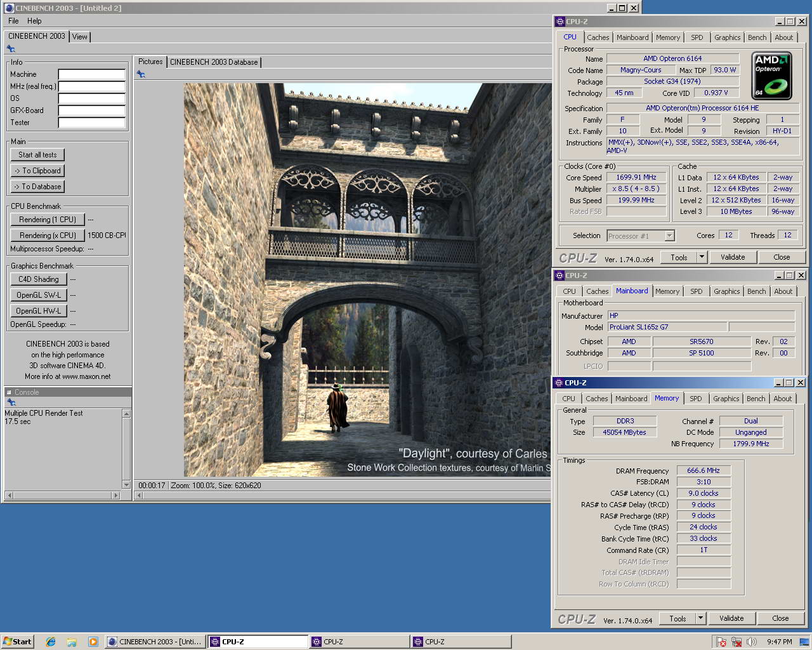
Task: Click CINEBENCH window title bar icon
Action: coord(9,8)
